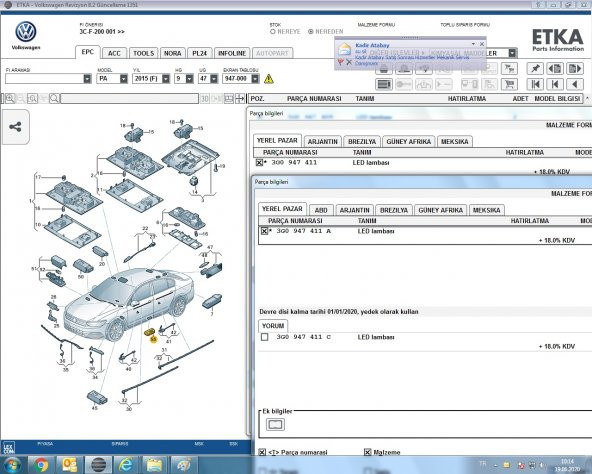Open the YIL dropdown showing 2015 (F)
The height and width of the screenshot is (474, 592).
click(x=166, y=79)
